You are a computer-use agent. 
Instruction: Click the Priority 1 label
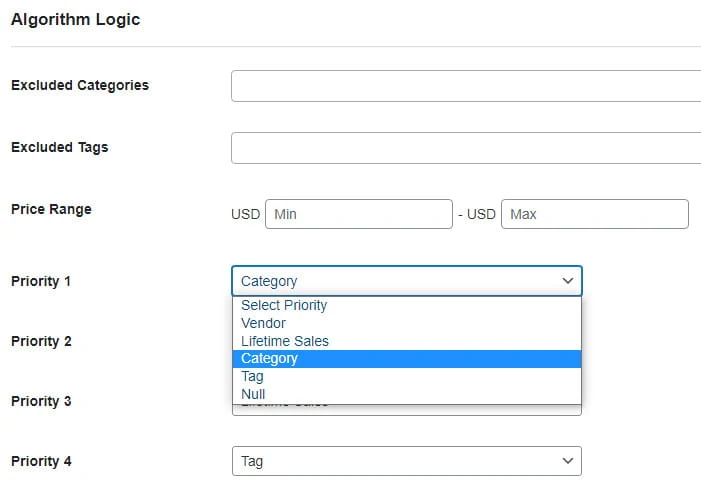point(41,281)
